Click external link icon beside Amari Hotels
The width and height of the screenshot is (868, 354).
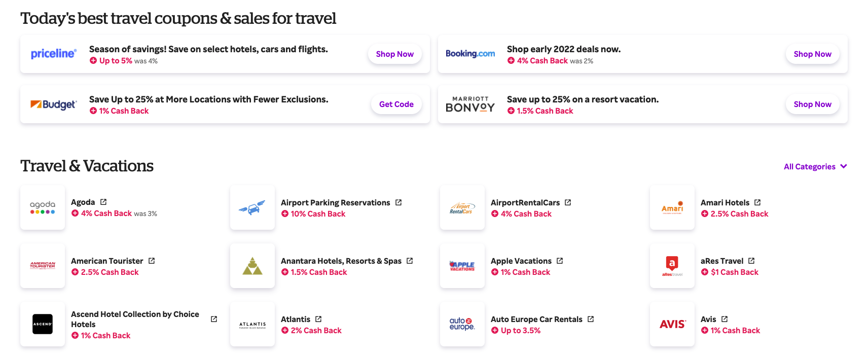click(757, 202)
